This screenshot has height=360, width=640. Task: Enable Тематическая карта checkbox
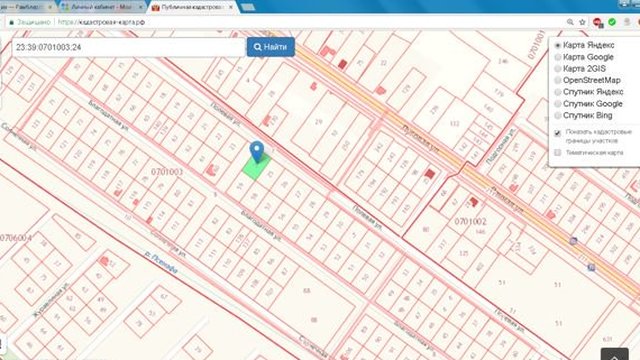[x=558, y=153]
